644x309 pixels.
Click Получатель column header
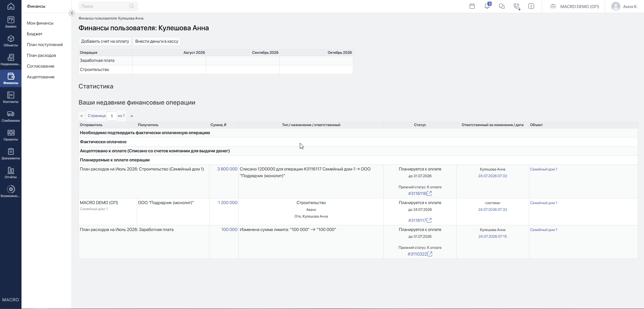pyautogui.click(x=148, y=125)
